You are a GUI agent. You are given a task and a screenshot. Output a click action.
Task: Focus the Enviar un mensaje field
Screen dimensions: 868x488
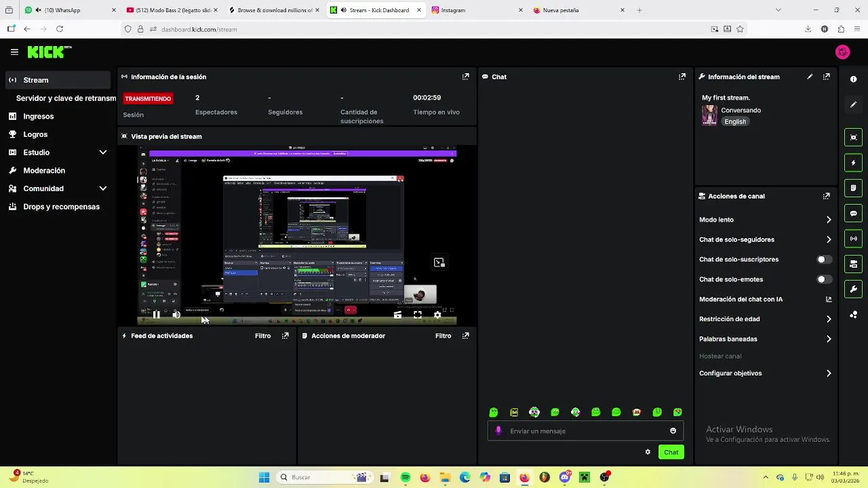pyautogui.click(x=585, y=430)
